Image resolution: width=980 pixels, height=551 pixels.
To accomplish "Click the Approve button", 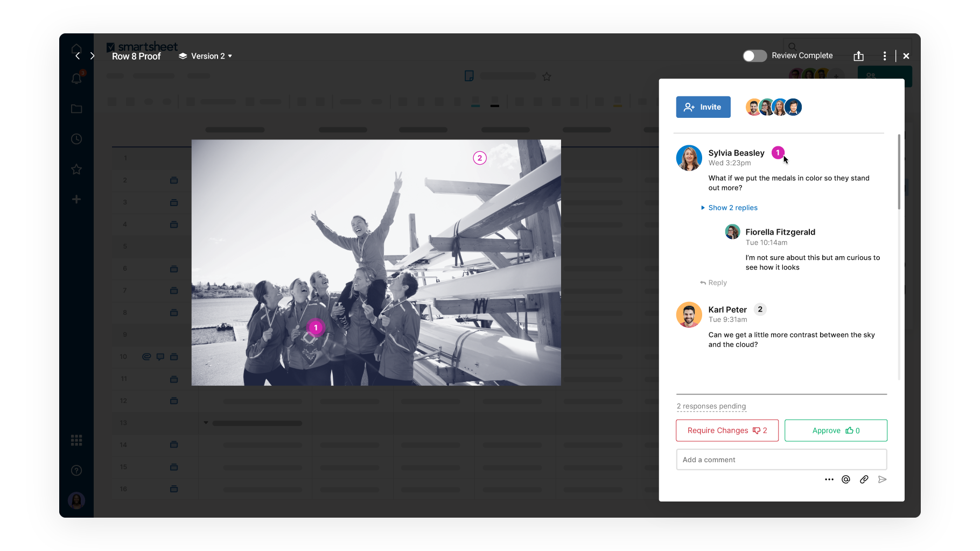I will click(x=835, y=430).
